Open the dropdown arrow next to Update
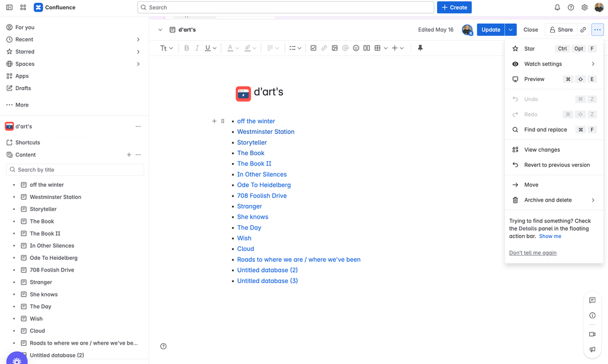The height and width of the screenshot is (364, 608). [x=511, y=30]
